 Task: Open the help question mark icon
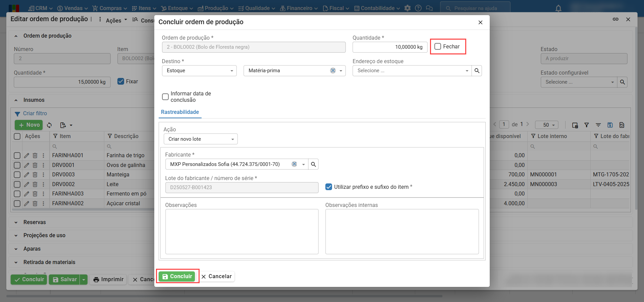pyautogui.click(x=418, y=8)
